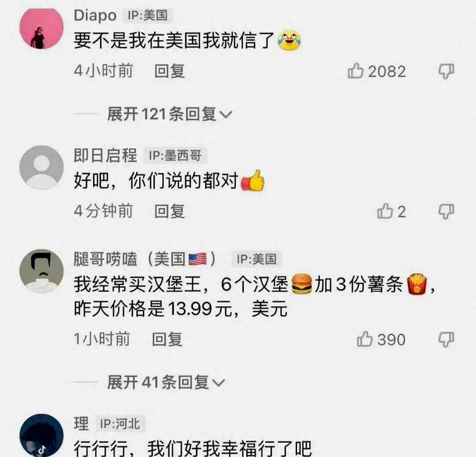Open 即日启程 username profile link
The width and height of the screenshot is (476, 457).
(105, 155)
